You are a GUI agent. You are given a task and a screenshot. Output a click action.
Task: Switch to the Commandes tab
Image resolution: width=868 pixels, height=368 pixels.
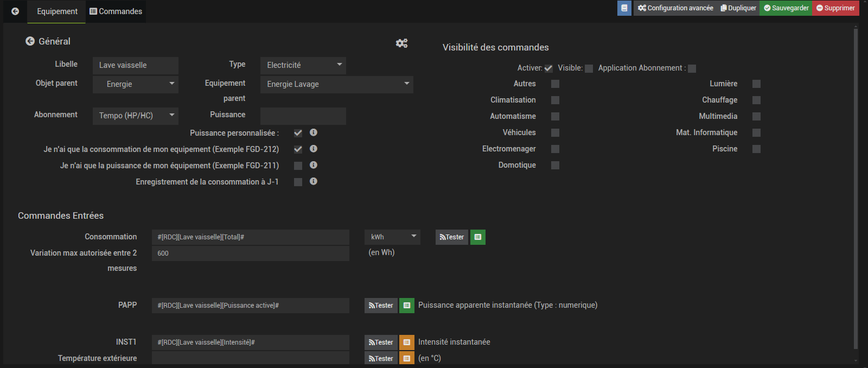[x=116, y=11]
